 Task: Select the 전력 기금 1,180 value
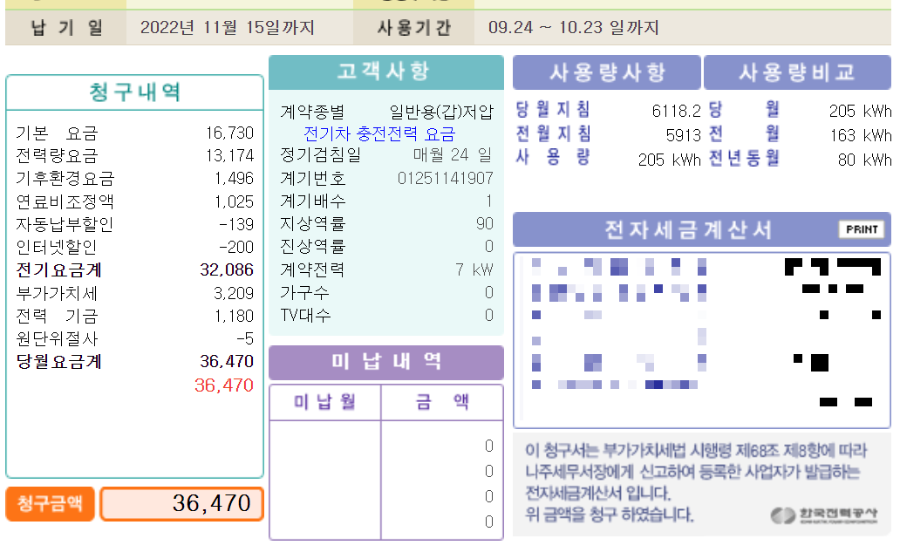coord(234,316)
